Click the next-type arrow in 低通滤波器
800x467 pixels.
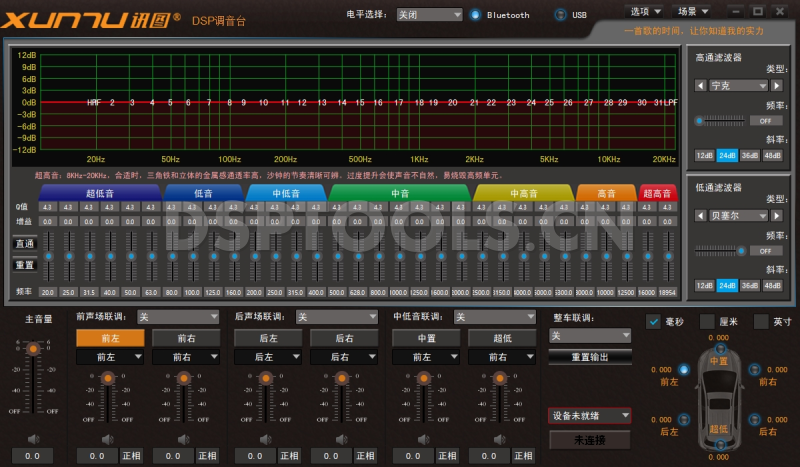pos(776,215)
